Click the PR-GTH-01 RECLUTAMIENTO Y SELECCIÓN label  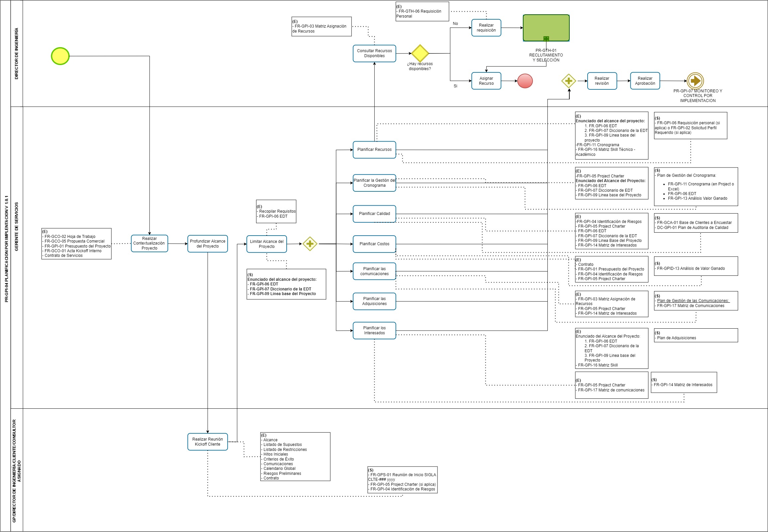pyautogui.click(x=546, y=55)
